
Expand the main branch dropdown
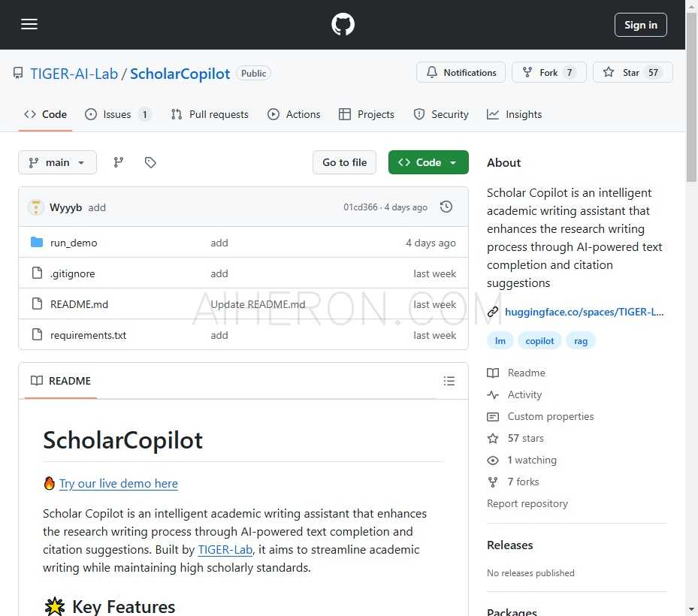(x=57, y=162)
